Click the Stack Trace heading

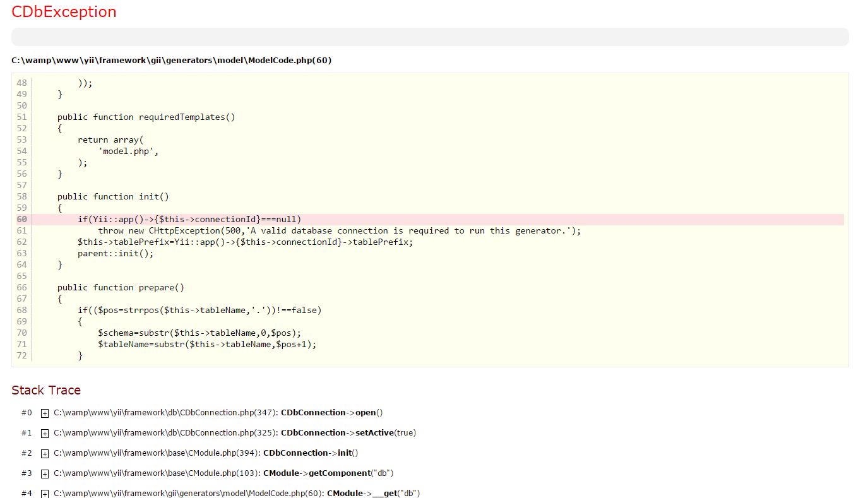[x=46, y=390]
